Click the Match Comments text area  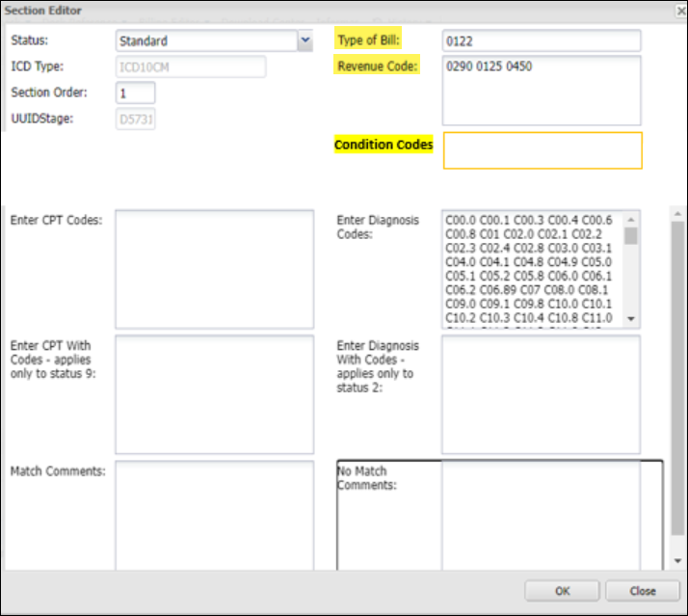click(214, 515)
